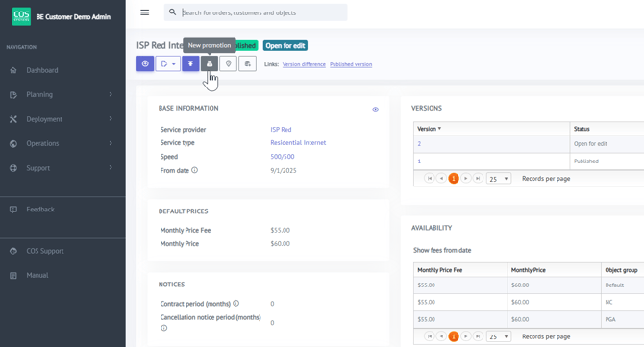Screen dimensions: 644x347
Task: Open Versions records per page dropdown
Action: click(x=499, y=179)
